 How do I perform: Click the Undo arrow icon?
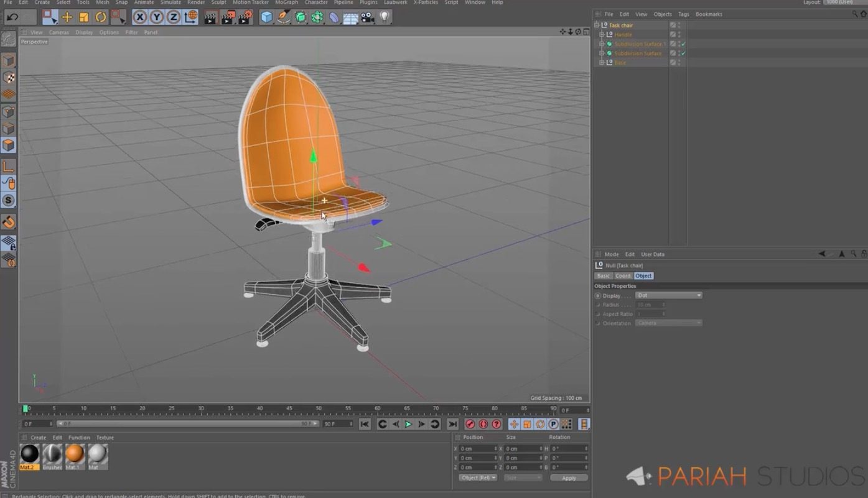coord(12,17)
